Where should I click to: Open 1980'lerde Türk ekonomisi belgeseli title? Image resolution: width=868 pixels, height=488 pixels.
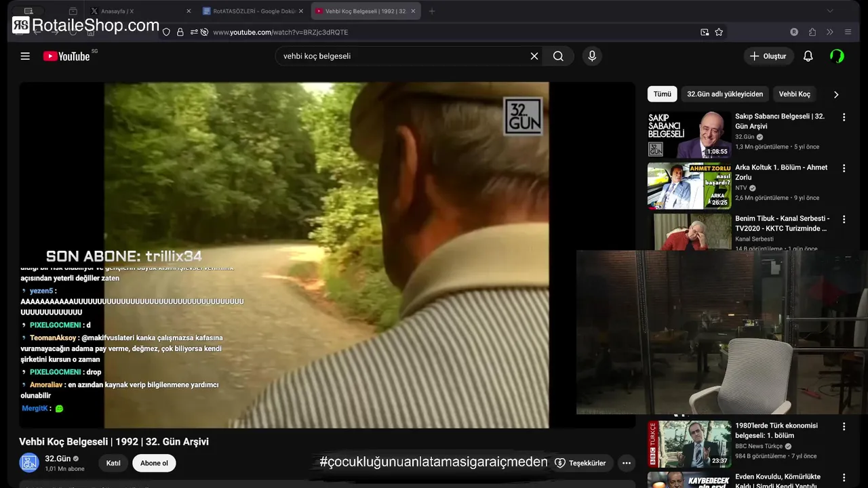pos(776,430)
